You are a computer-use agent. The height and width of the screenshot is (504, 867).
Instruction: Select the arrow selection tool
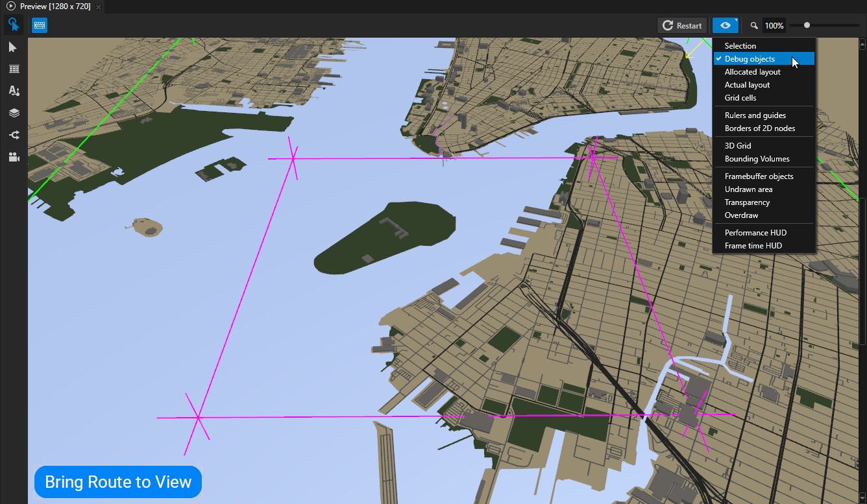click(x=14, y=47)
